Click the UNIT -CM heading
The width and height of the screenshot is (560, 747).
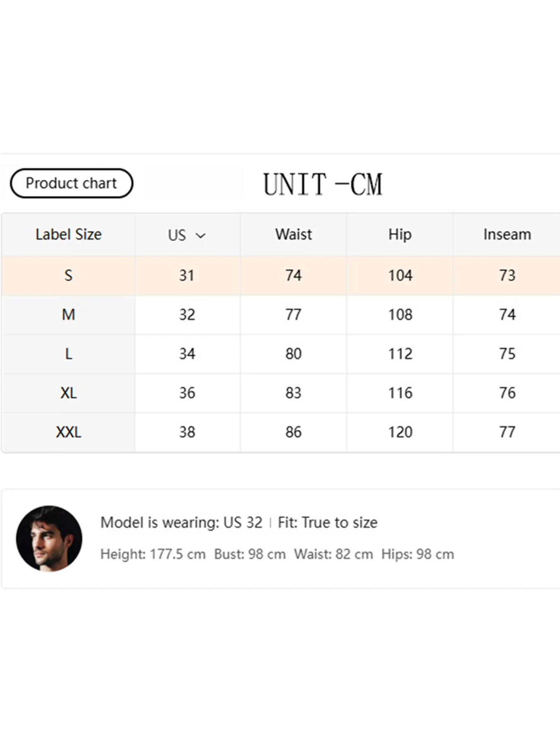coord(323,184)
